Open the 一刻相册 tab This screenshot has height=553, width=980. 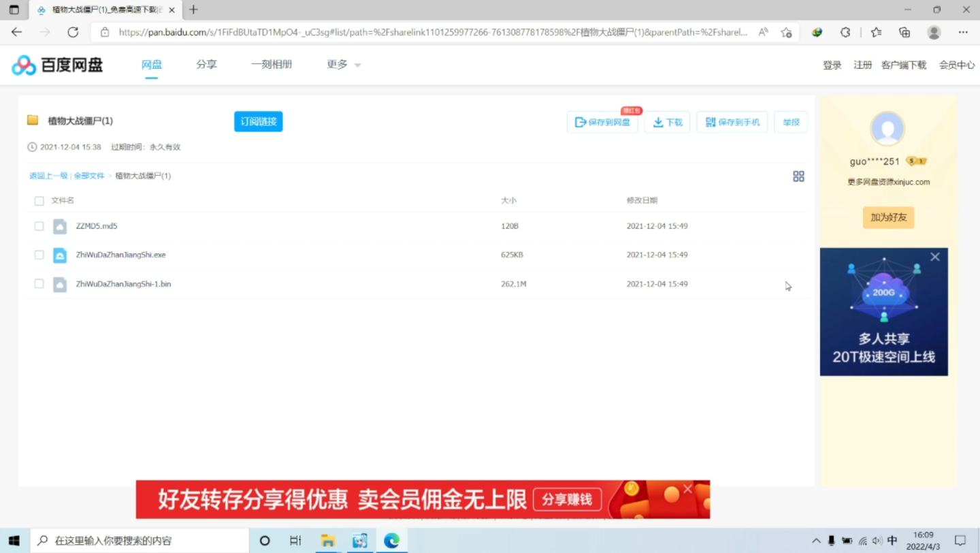point(272,65)
